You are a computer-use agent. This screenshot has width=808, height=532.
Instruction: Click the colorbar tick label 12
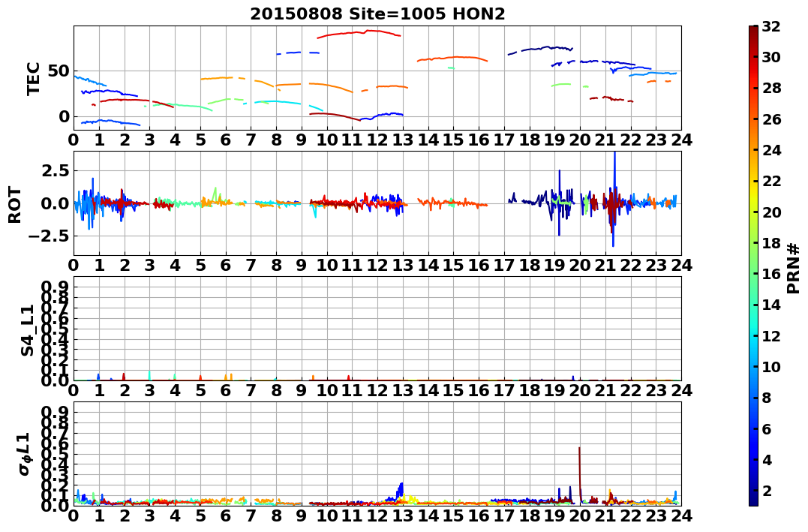(771, 335)
